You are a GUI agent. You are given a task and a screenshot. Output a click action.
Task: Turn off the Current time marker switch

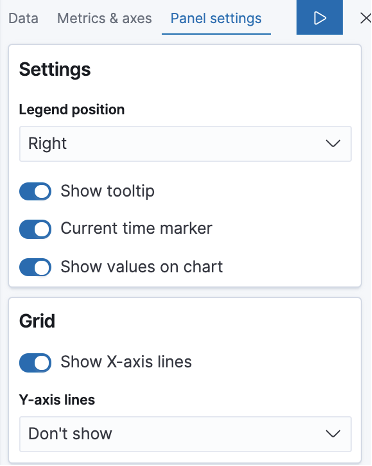point(35,229)
